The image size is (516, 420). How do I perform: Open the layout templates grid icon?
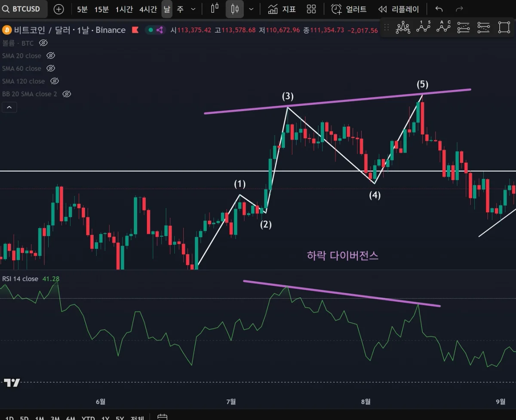(311, 9)
